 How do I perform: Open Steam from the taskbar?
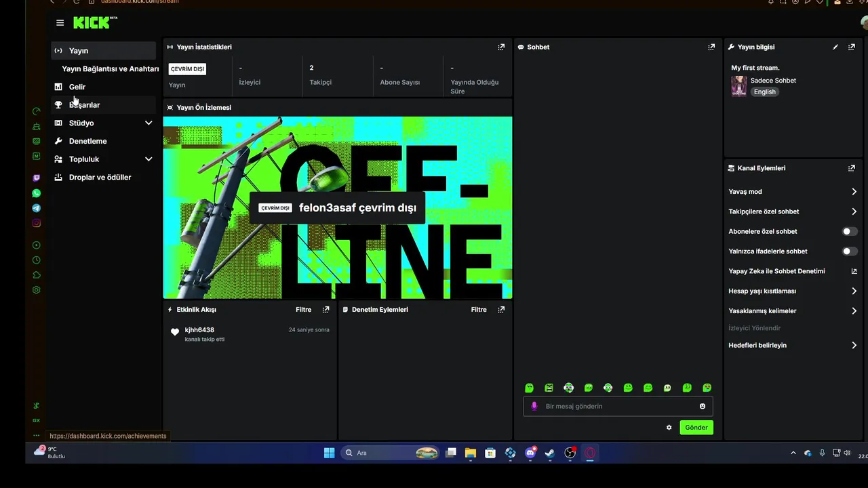[x=550, y=453]
